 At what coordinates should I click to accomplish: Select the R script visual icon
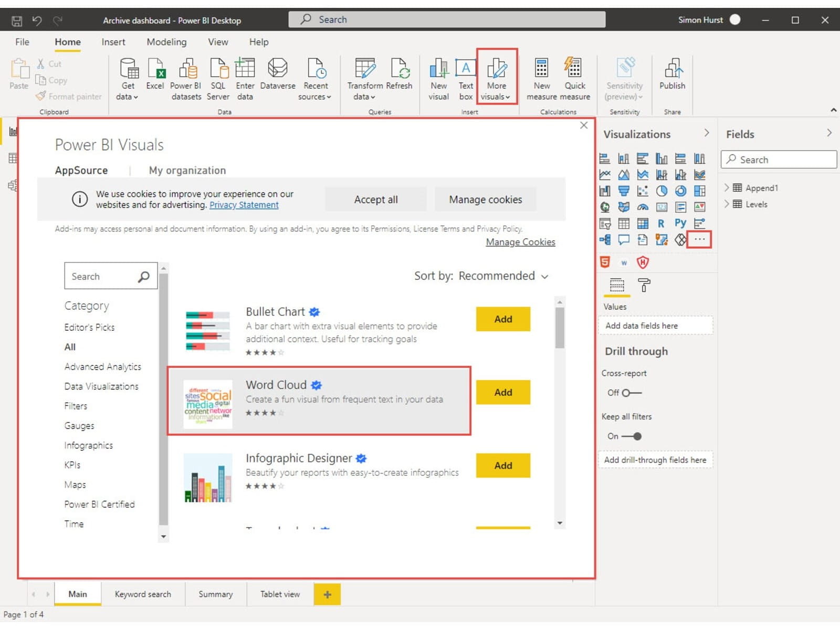click(x=661, y=223)
